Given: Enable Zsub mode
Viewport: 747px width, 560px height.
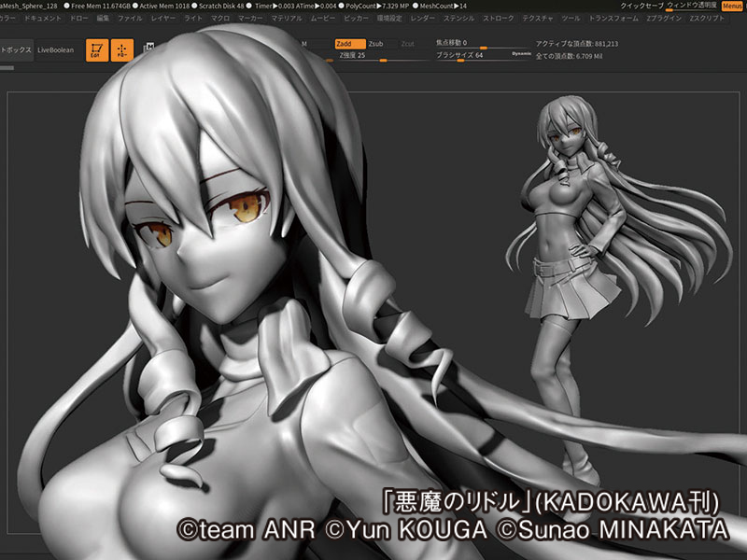Looking at the screenshot, I should pos(382,44).
